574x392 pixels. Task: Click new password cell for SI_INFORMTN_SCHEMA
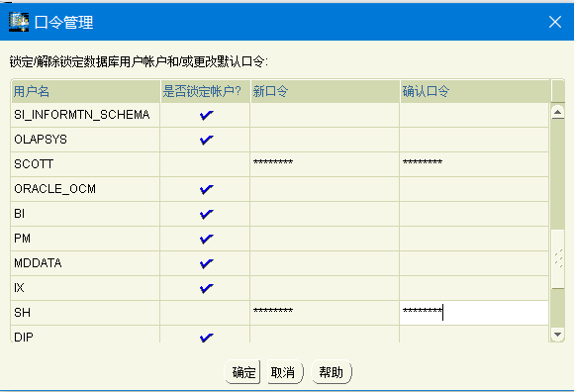click(x=325, y=115)
